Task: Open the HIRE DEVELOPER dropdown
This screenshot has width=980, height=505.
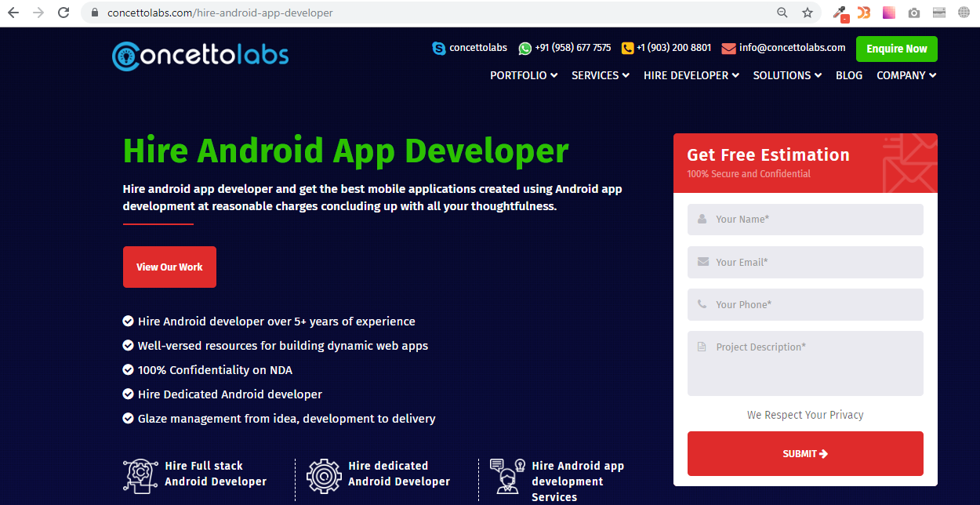Action: coord(691,75)
